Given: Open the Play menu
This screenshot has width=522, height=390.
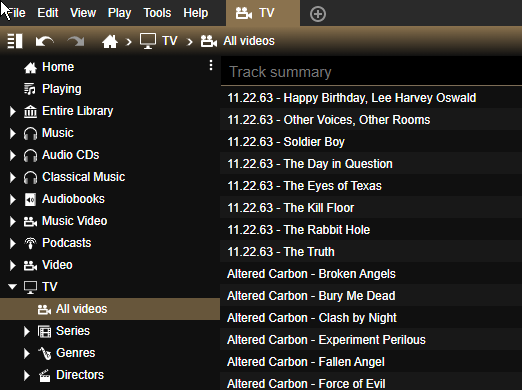Looking at the screenshot, I should tap(119, 13).
